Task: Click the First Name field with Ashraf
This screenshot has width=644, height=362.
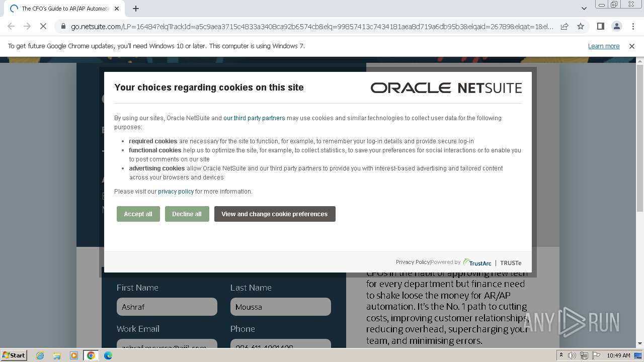Action: click(167, 307)
